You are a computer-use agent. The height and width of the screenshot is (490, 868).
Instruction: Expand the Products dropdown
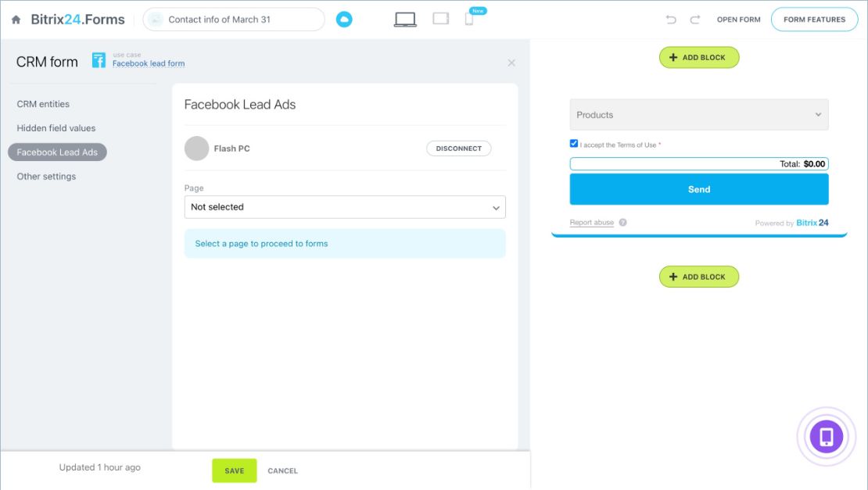point(699,114)
